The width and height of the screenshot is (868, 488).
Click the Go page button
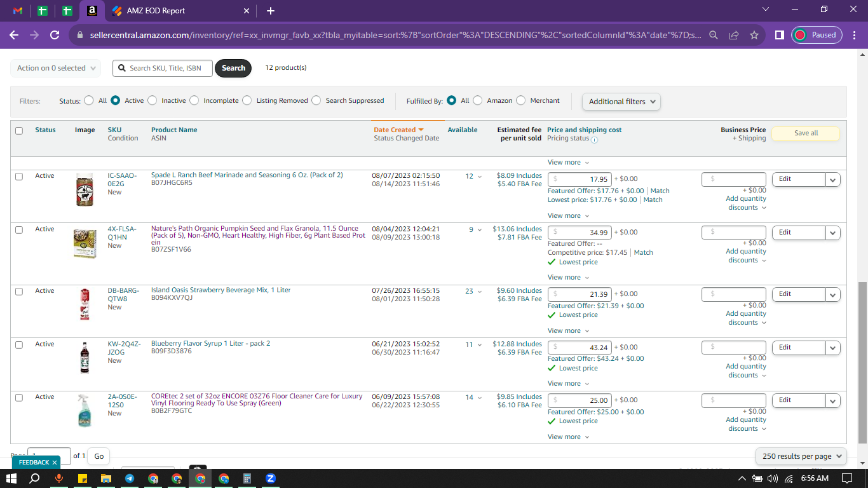[x=99, y=456]
